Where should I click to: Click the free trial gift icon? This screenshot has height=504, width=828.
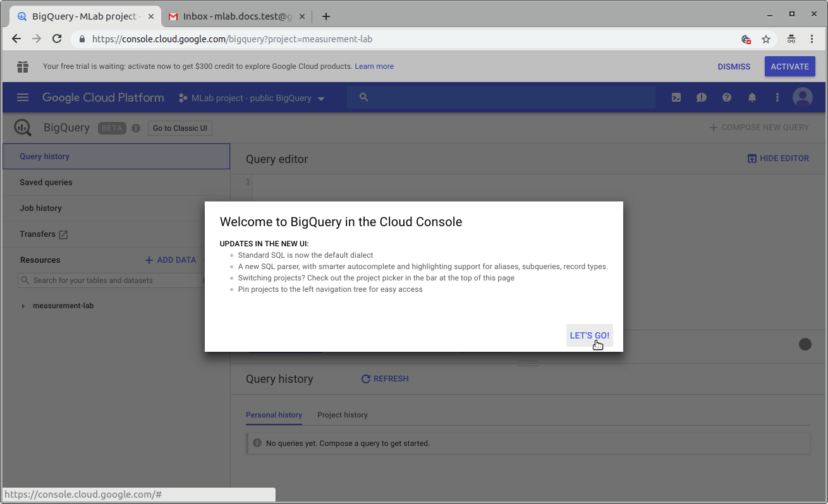click(x=23, y=66)
